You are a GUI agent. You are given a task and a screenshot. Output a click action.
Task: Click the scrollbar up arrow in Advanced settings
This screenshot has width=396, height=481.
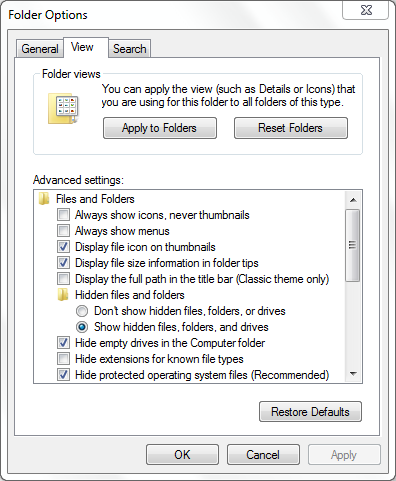pos(353,200)
